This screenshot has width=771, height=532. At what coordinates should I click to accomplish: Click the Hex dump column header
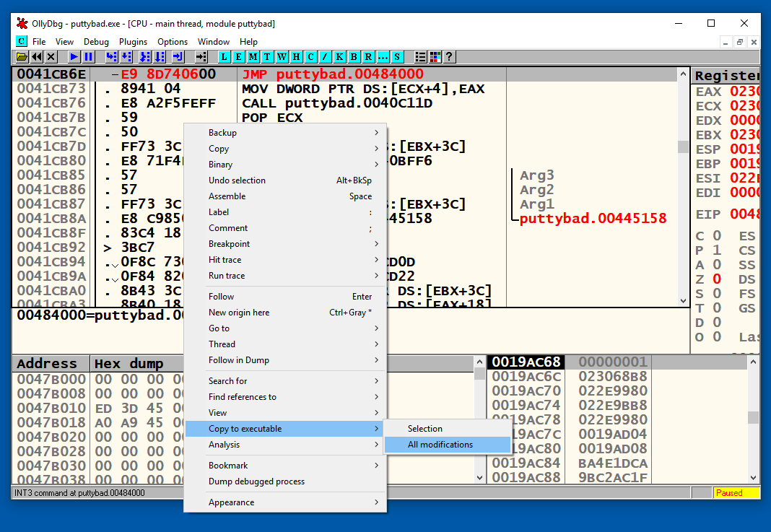[x=128, y=364]
